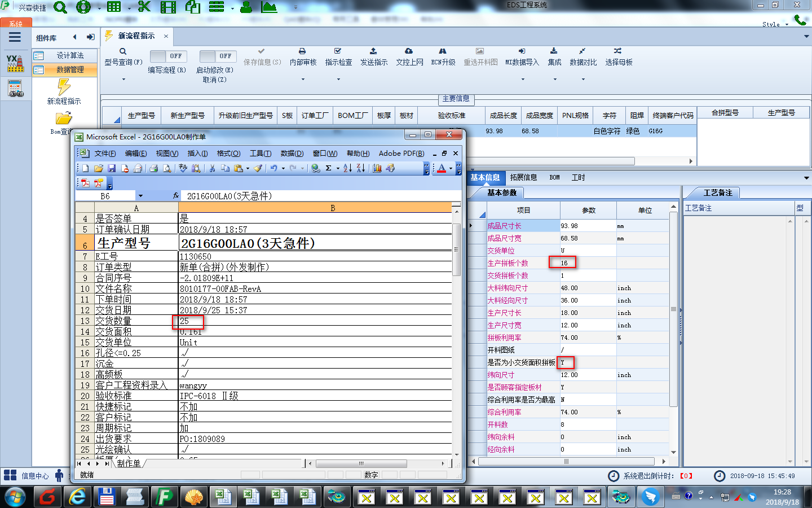Click the Excel Cut scissors icon

point(212,168)
